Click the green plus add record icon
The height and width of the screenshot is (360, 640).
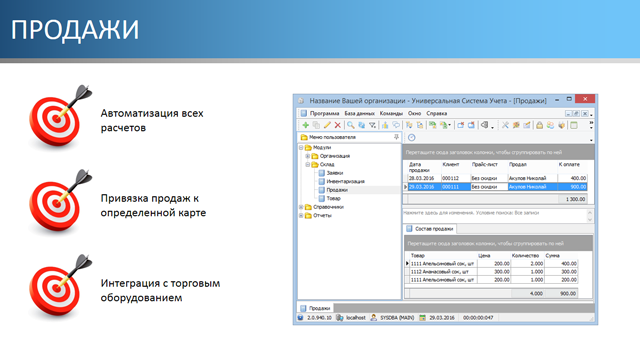(305, 125)
